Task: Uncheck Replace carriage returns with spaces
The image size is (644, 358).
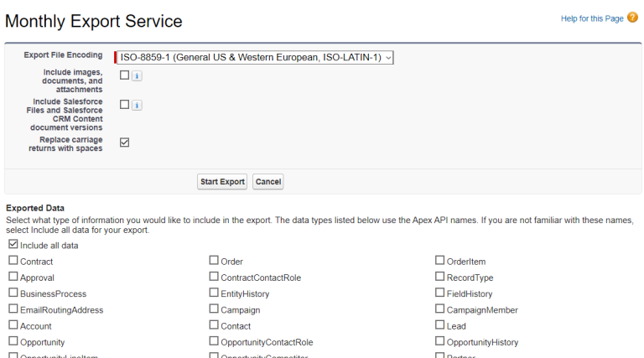Action: coord(124,143)
